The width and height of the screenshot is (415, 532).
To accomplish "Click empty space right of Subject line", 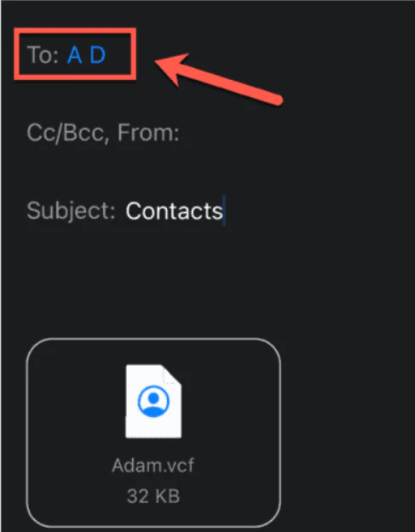I will 320,211.
